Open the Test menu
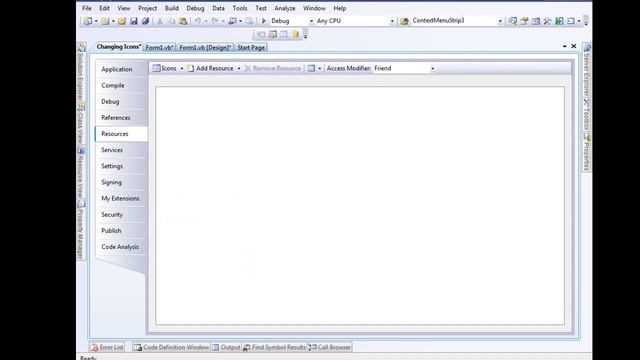Screen dimensions: 640x360 (261, 8)
